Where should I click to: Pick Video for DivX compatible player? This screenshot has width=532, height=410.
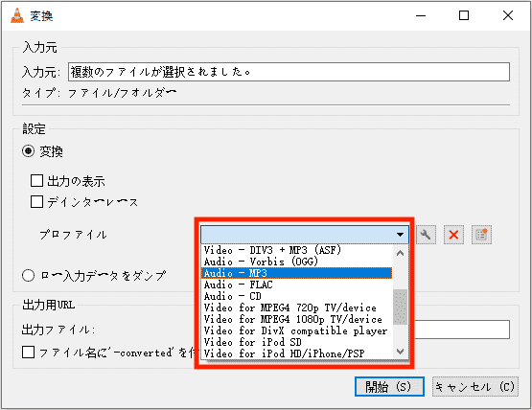(297, 330)
